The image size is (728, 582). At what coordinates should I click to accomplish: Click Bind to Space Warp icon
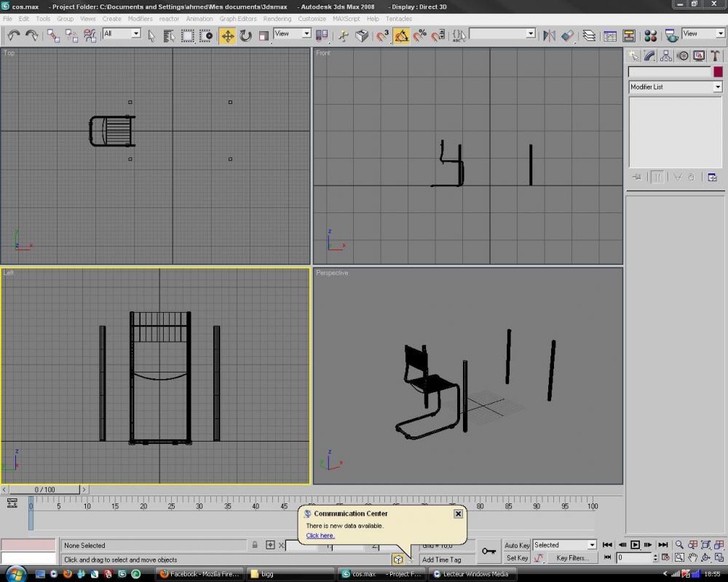pyautogui.click(x=90, y=36)
